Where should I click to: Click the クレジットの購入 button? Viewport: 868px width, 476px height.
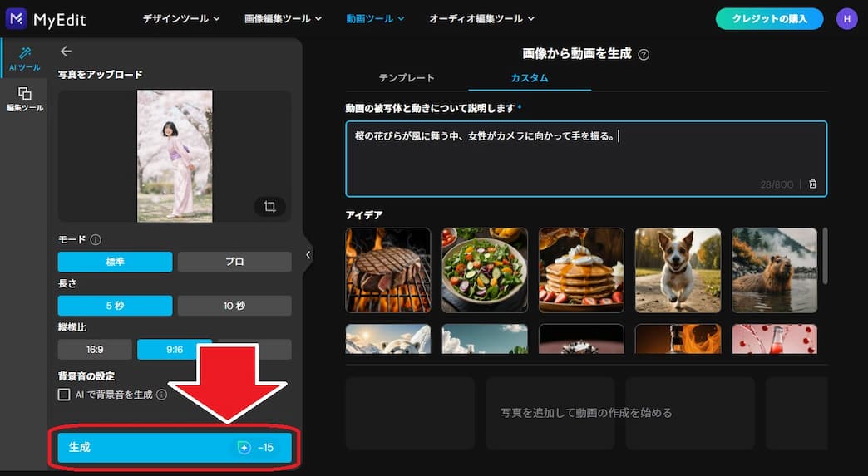[769, 18]
